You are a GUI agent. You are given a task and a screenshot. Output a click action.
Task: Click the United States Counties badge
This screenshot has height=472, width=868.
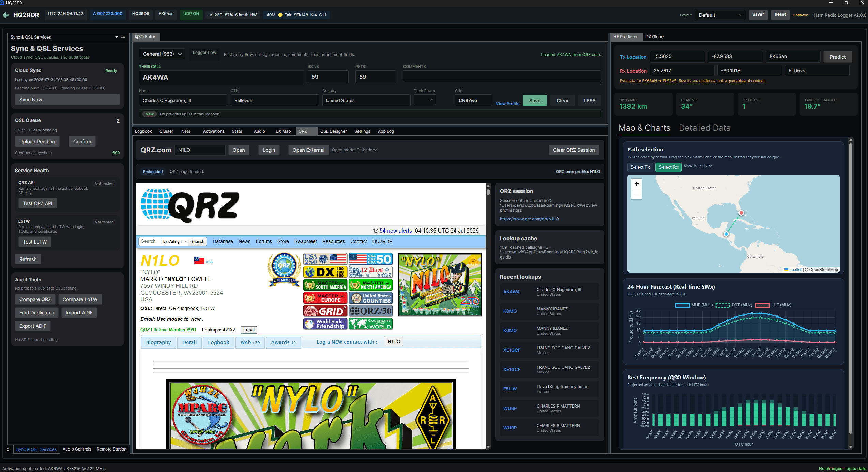370,298
